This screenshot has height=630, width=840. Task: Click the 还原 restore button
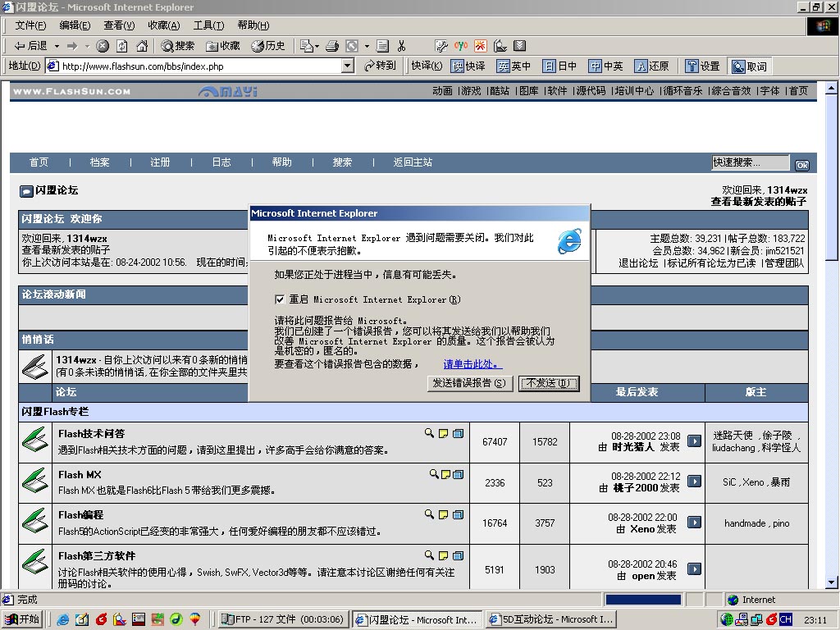point(651,66)
